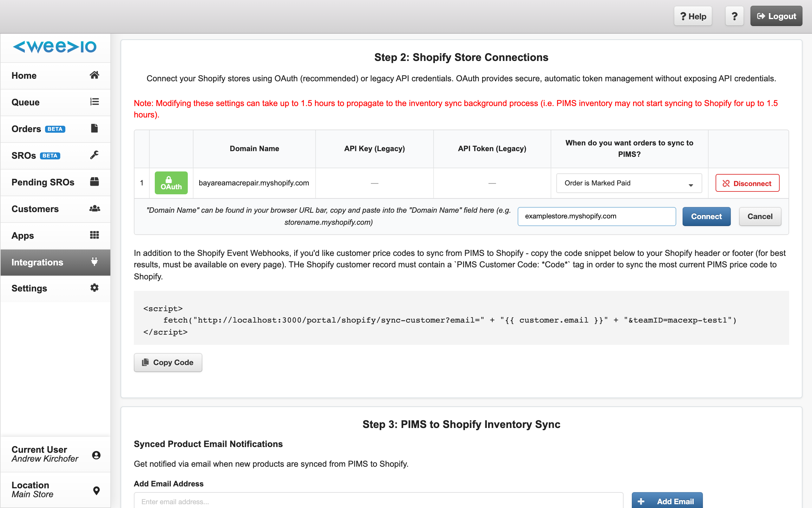Open Pending SROs

pyautogui.click(x=56, y=182)
